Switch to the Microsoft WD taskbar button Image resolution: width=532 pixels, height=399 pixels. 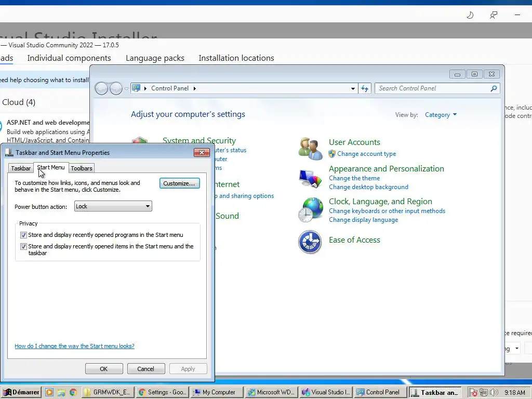point(272,392)
